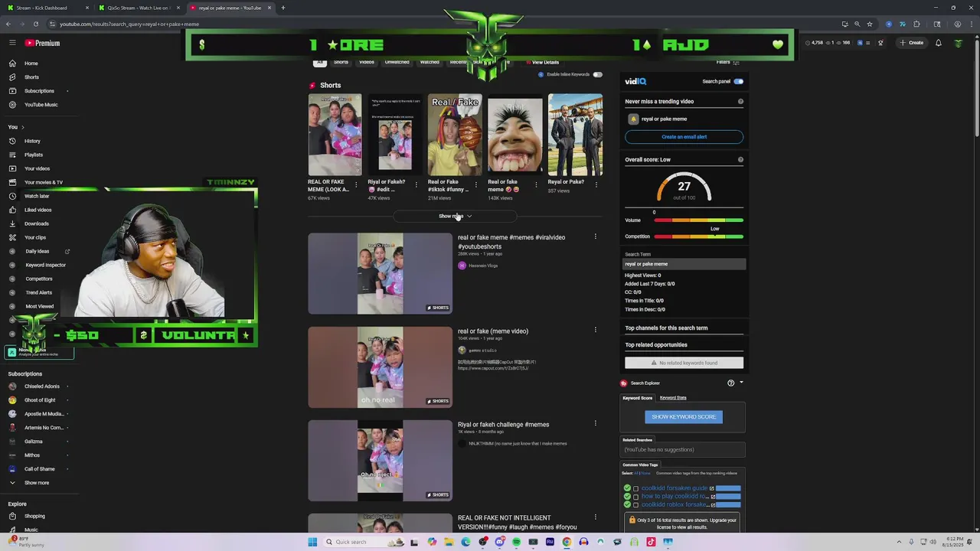980x551 pixels.
Task: Go to Home in sidebar
Action: 31,64
